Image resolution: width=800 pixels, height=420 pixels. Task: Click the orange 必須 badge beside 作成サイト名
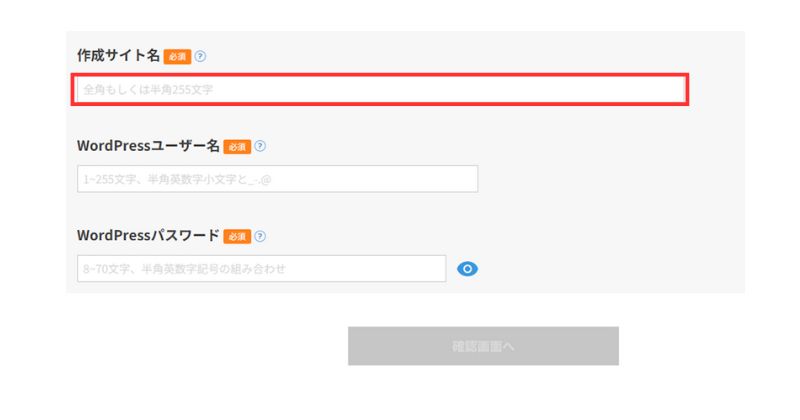177,56
